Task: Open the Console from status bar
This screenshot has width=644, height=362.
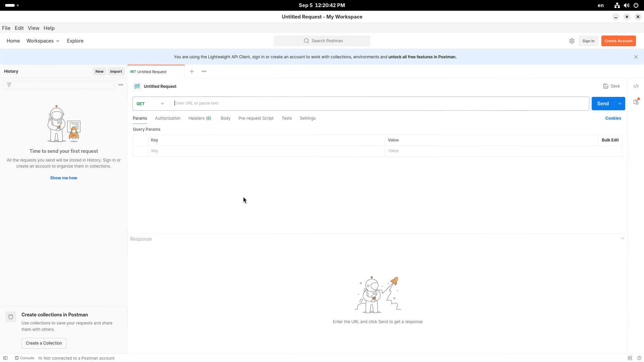Action: coord(24,358)
